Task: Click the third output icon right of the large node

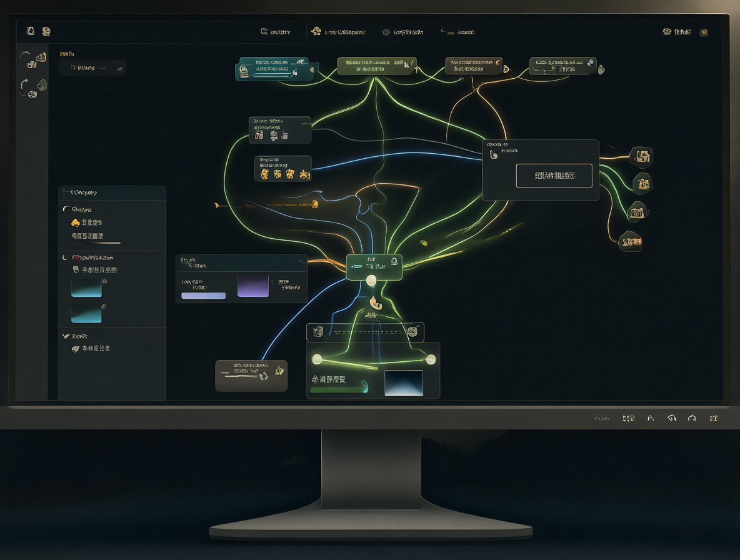Action: (637, 212)
